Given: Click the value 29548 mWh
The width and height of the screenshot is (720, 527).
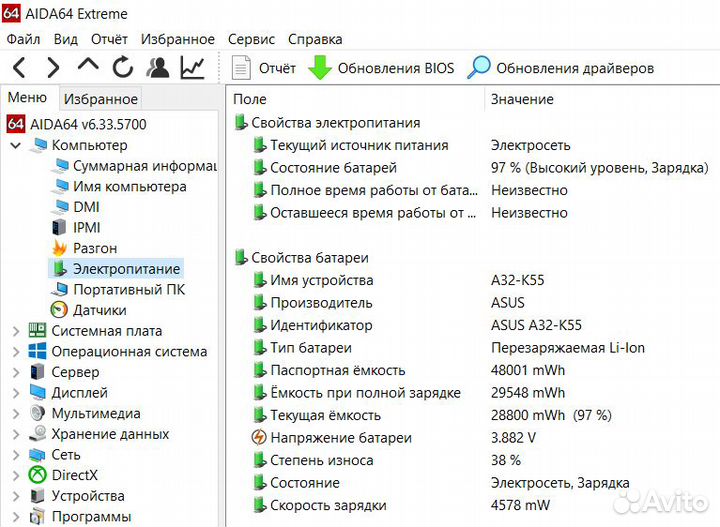Looking at the screenshot, I should [528, 392].
